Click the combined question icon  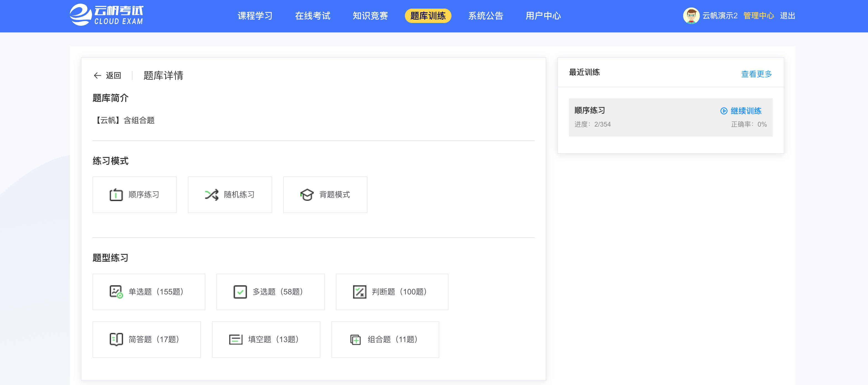tap(356, 340)
